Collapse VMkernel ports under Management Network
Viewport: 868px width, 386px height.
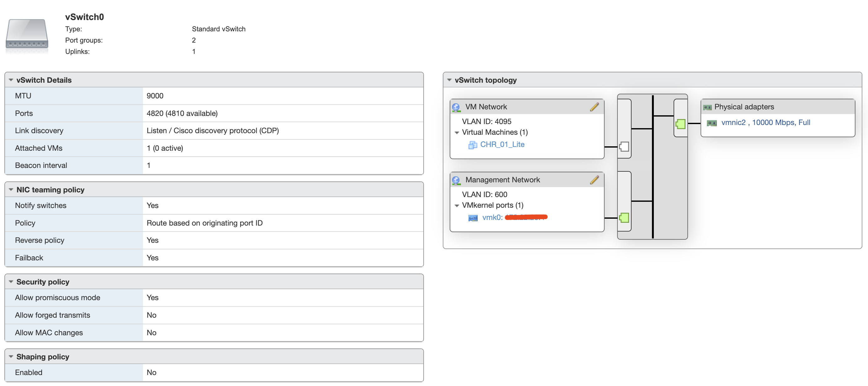457,205
